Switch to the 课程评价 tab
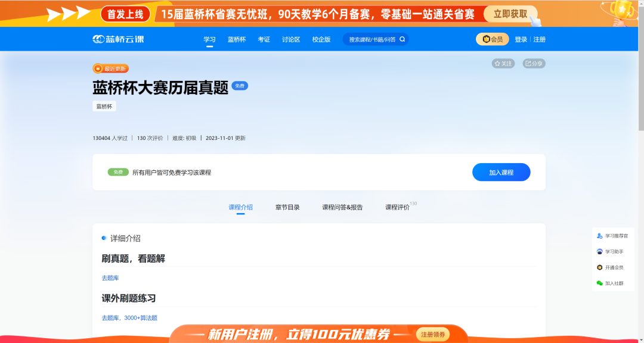This screenshot has width=644, height=343. click(x=397, y=208)
